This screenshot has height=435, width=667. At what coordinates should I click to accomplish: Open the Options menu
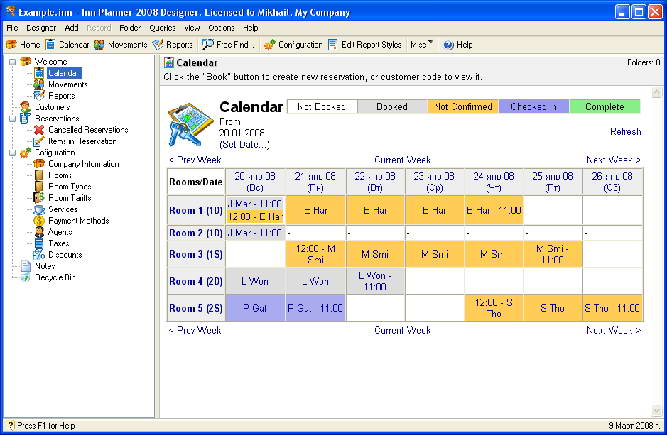point(221,28)
